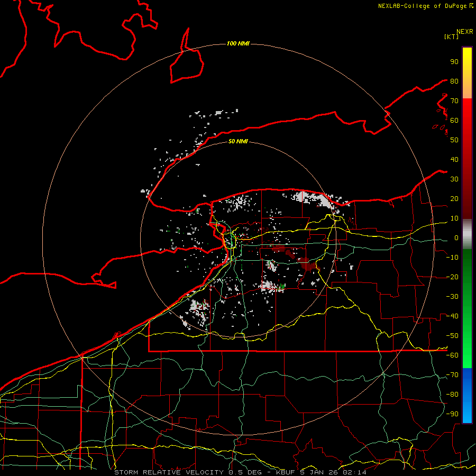The height and width of the screenshot is (476, 476).
Task: Click the positive 90 scale value
Action: pyautogui.click(x=454, y=62)
